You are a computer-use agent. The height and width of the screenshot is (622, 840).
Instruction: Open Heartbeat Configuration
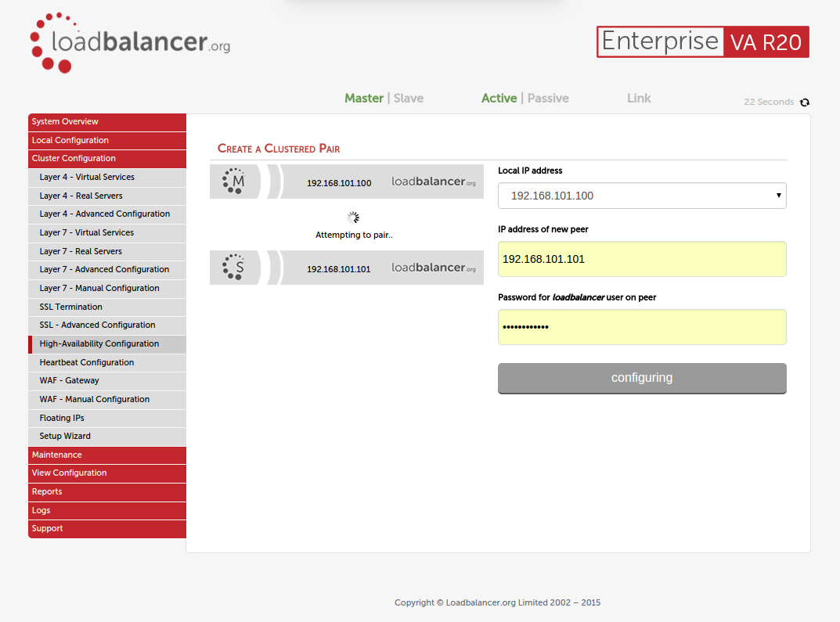107,363
